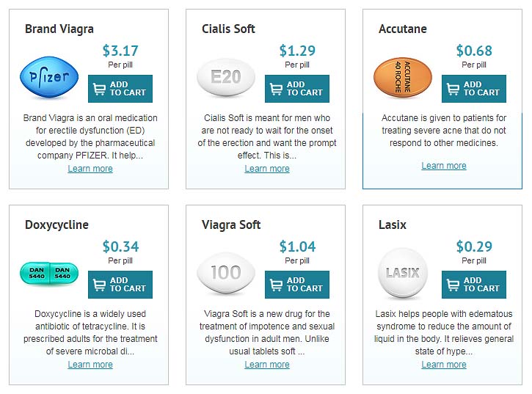Open Learn more under Lasix
This screenshot has height=394, width=532.
pos(444,365)
